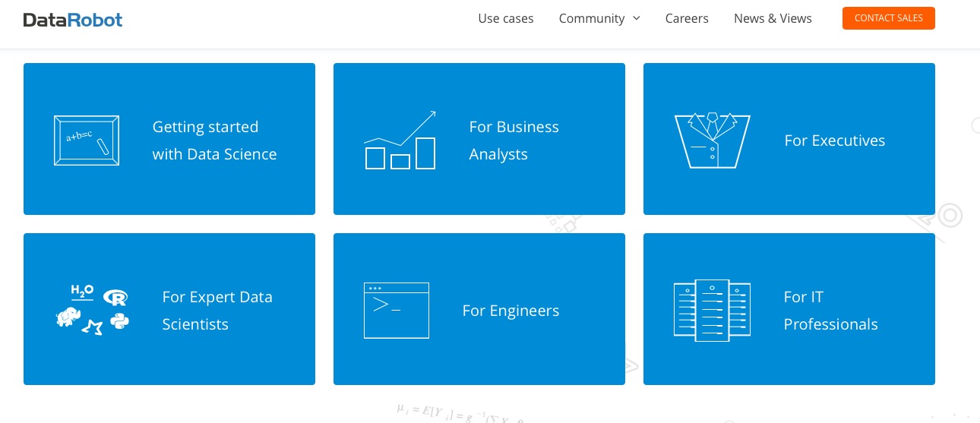The image size is (980, 423).
Task: Open the For IT Professionals link
Action: 830,311
